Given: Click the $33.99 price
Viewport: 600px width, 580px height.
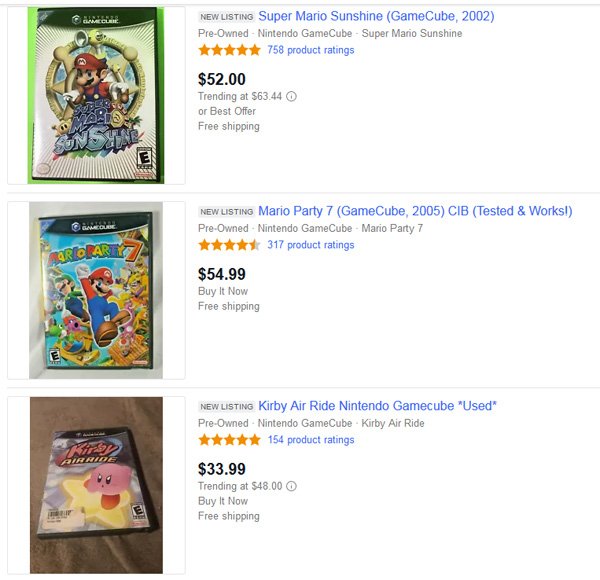Looking at the screenshot, I should tap(222, 469).
